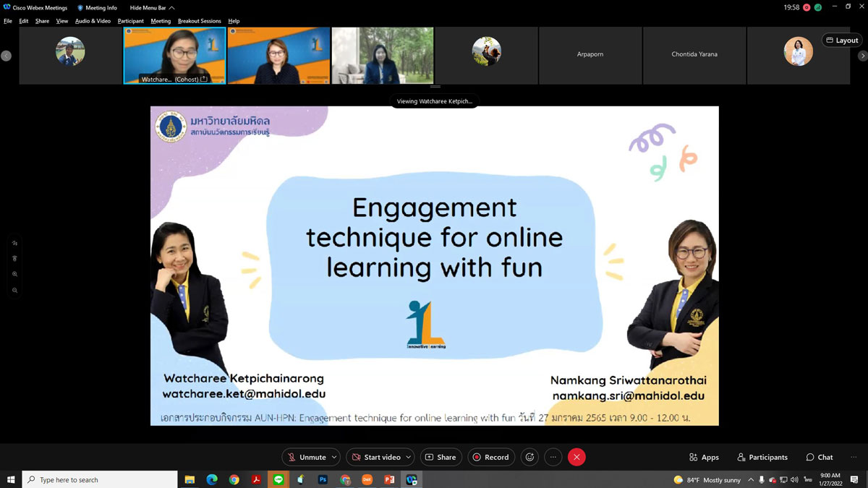Screen dimensions: 868x488
Task: Expand video options arrow beside Start video
Action: pyautogui.click(x=409, y=457)
